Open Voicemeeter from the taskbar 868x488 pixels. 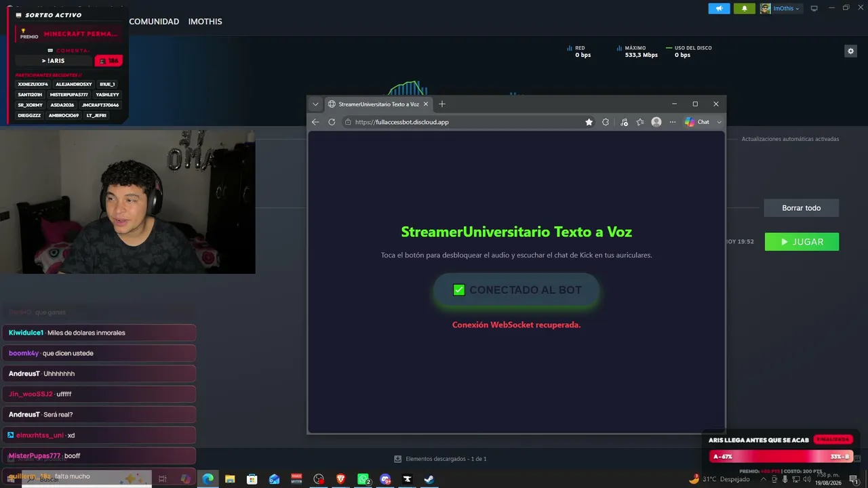pos(296,479)
